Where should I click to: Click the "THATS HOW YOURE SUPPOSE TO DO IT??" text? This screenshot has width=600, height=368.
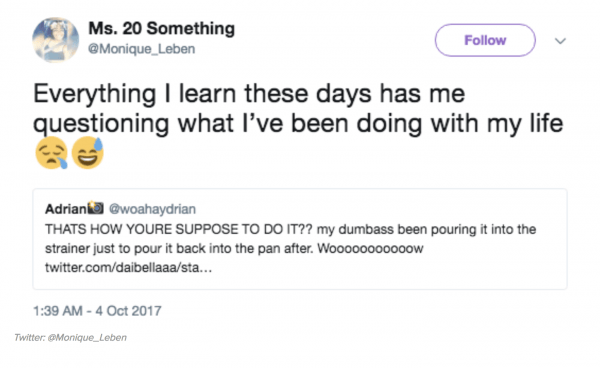pyautogui.click(x=179, y=229)
